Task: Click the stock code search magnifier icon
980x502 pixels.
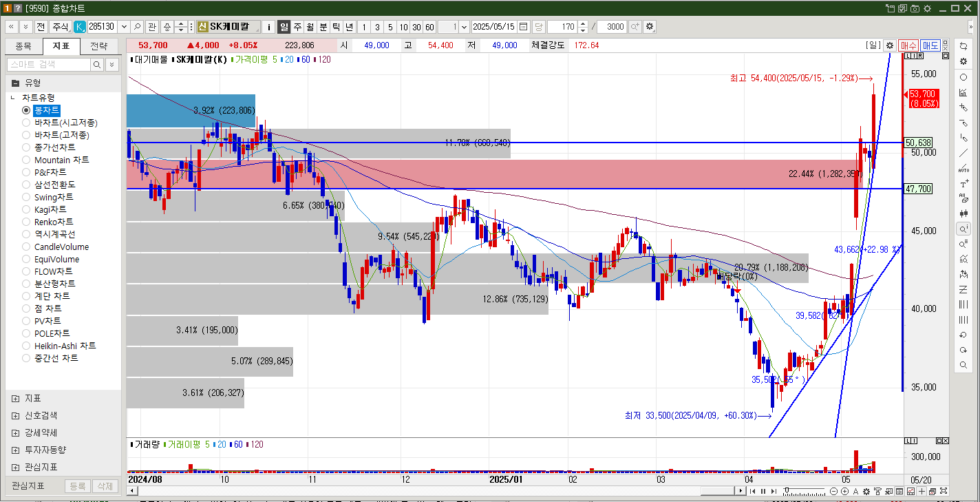Action: pos(137,27)
